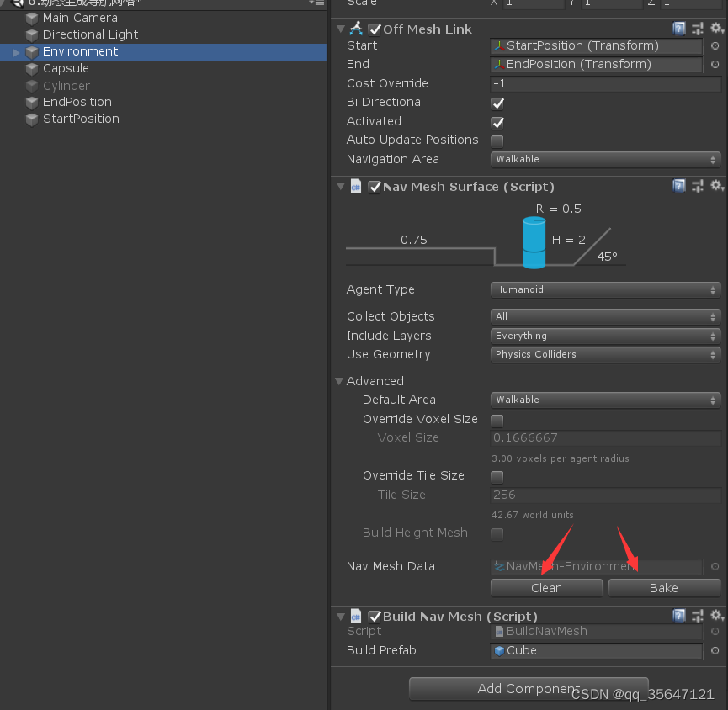
Task: Click the Add Component button
Action: pos(528,688)
